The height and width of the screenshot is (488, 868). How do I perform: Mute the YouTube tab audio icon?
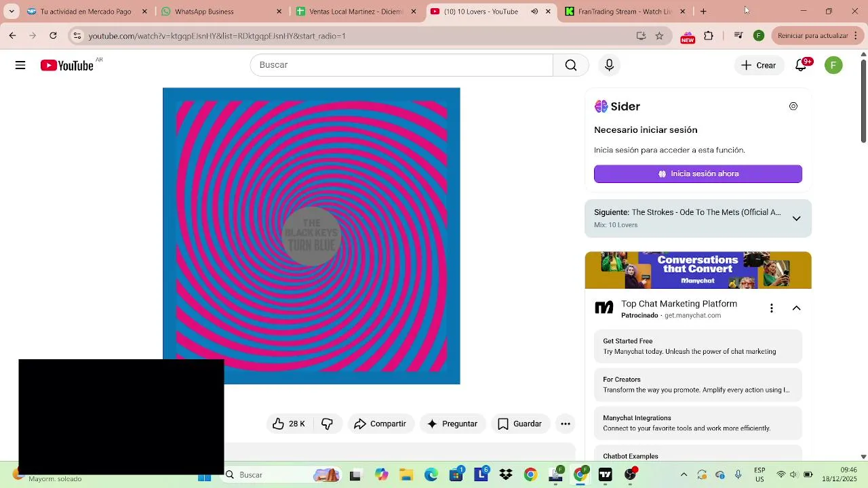[534, 12]
